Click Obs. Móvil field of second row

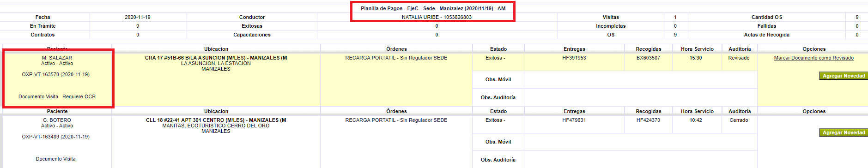pos(640,142)
